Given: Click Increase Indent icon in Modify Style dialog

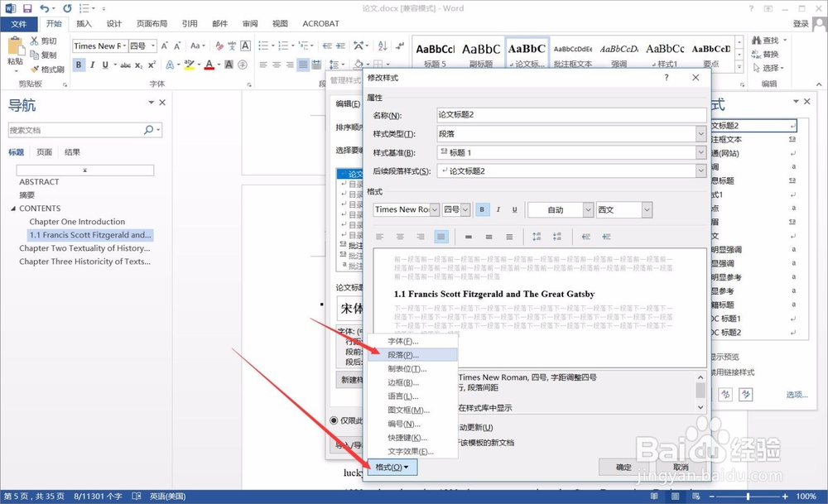Looking at the screenshot, I should pos(606,237).
